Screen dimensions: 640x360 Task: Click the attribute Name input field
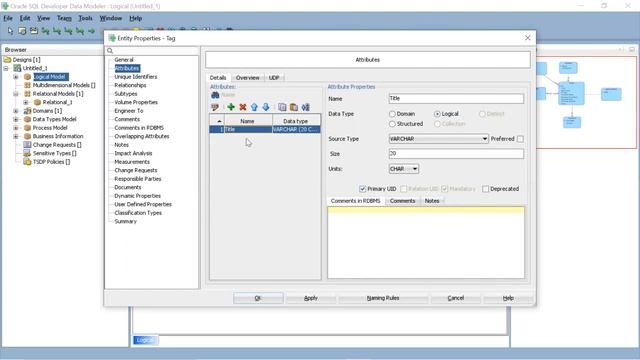point(456,98)
